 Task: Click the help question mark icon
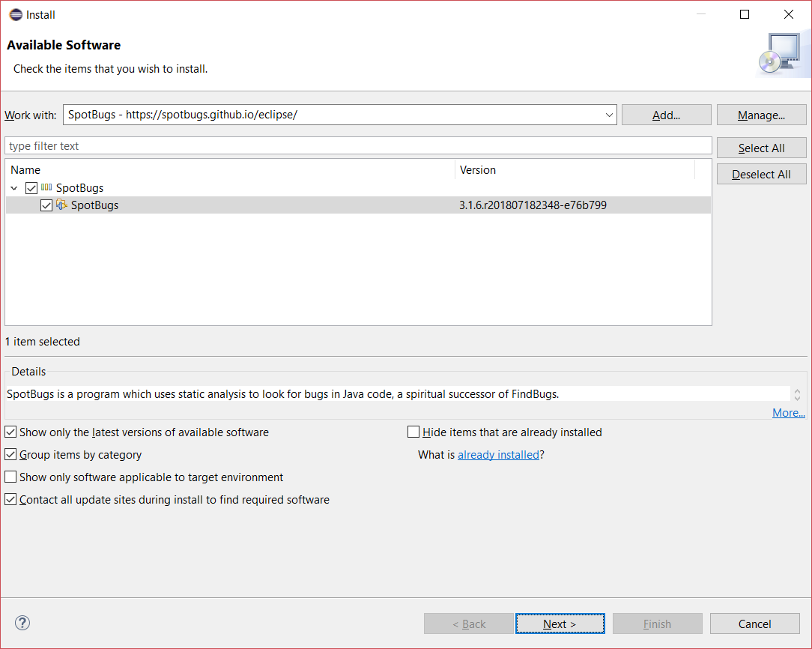(22, 623)
